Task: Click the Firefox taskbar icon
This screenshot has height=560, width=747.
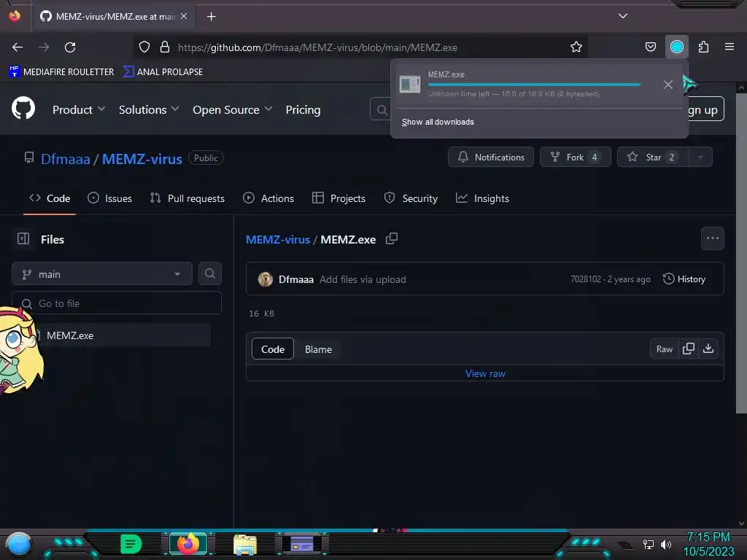Action: point(187,544)
